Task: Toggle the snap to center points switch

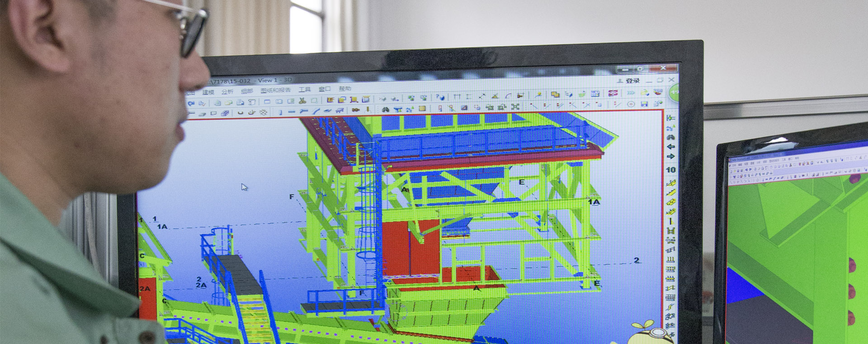Action: [631, 104]
